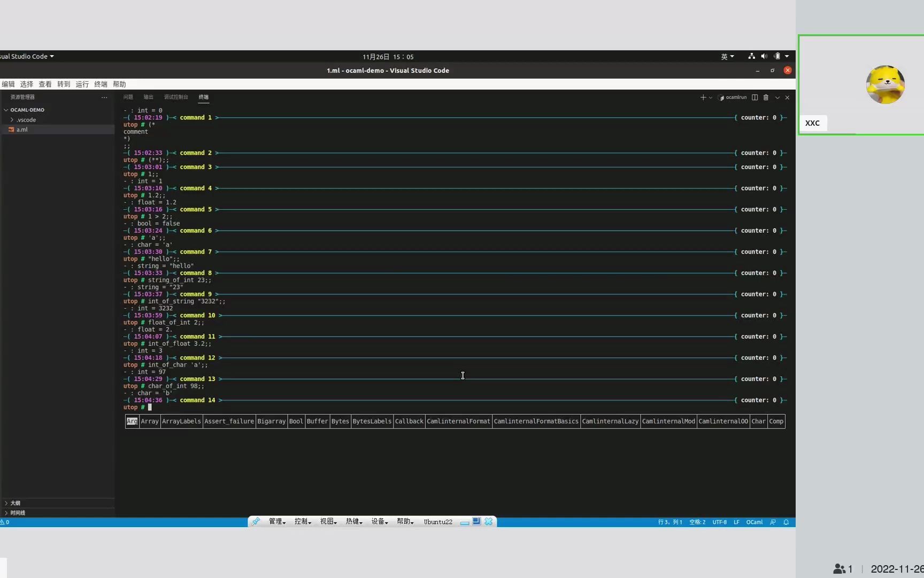Click in the utop prompt input line
The height and width of the screenshot is (578, 924).
tap(455, 407)
